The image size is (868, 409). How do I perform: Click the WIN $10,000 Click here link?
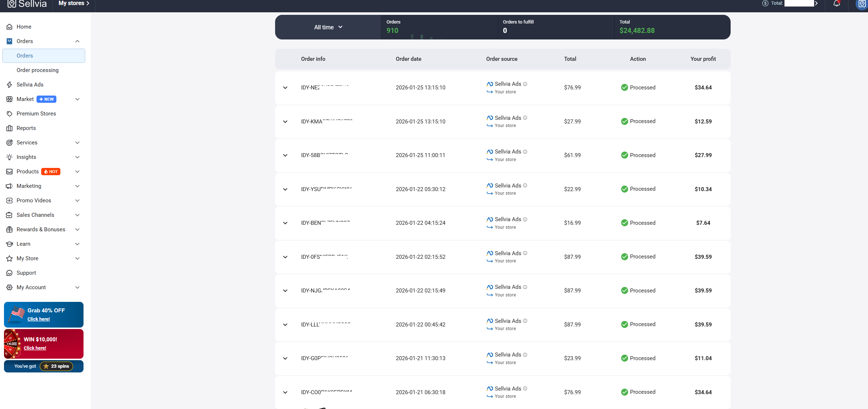click(x=35, y=348)
